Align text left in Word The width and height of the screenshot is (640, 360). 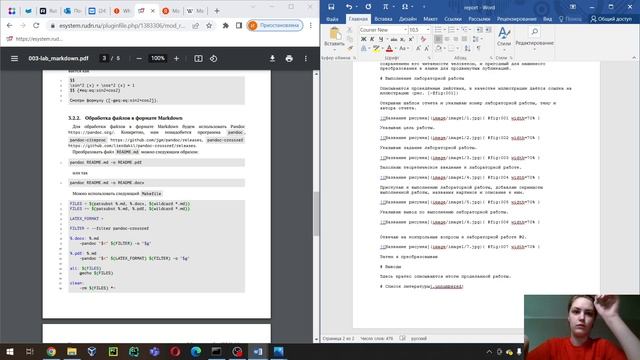[x=438, y=39]
